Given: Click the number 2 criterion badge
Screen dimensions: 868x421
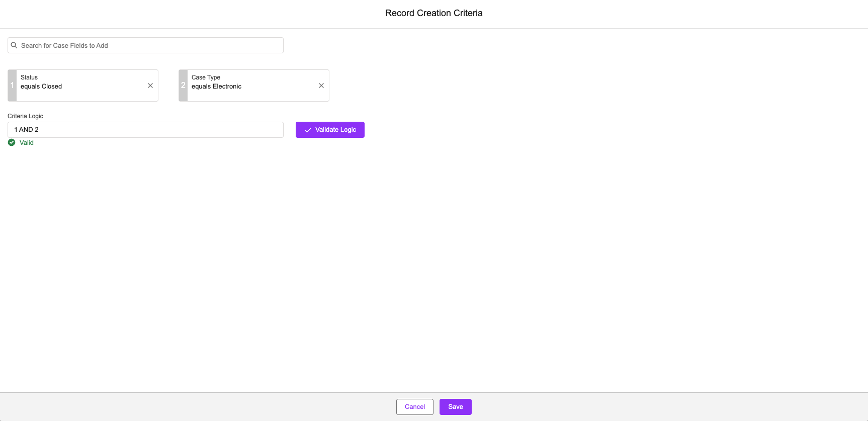Looking at the screenshot, I should pyautogui.click(x=183, y=86).
